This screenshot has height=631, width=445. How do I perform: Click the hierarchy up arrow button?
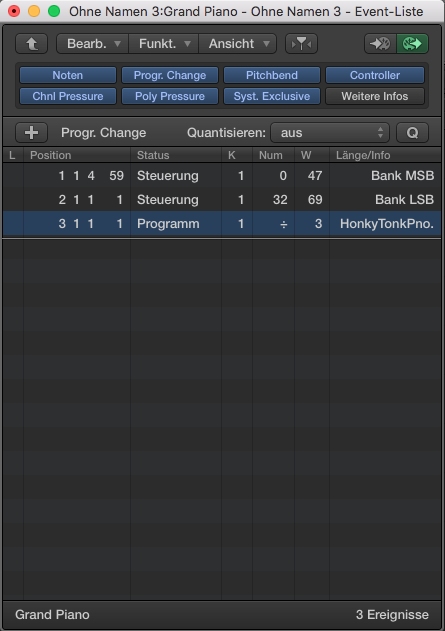pos(31,43)
